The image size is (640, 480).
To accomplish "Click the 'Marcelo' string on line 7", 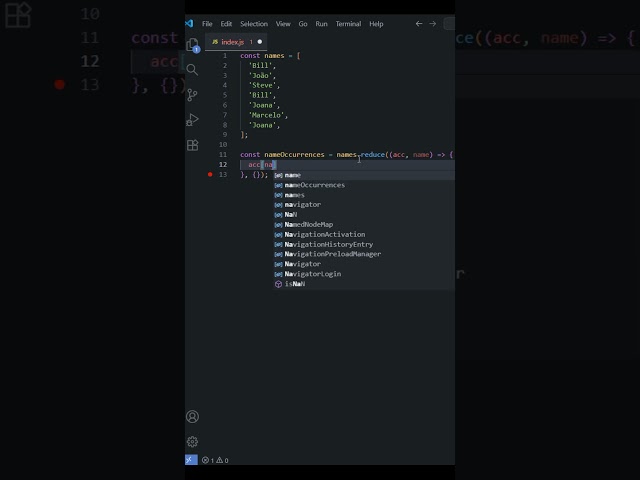I will click(x=266, y=115).
